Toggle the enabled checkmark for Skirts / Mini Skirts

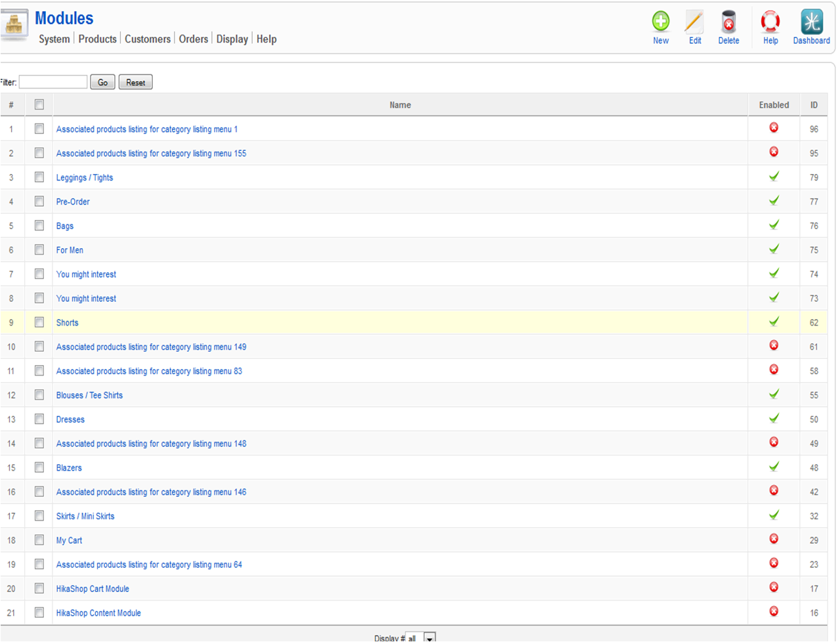[774, 515]
